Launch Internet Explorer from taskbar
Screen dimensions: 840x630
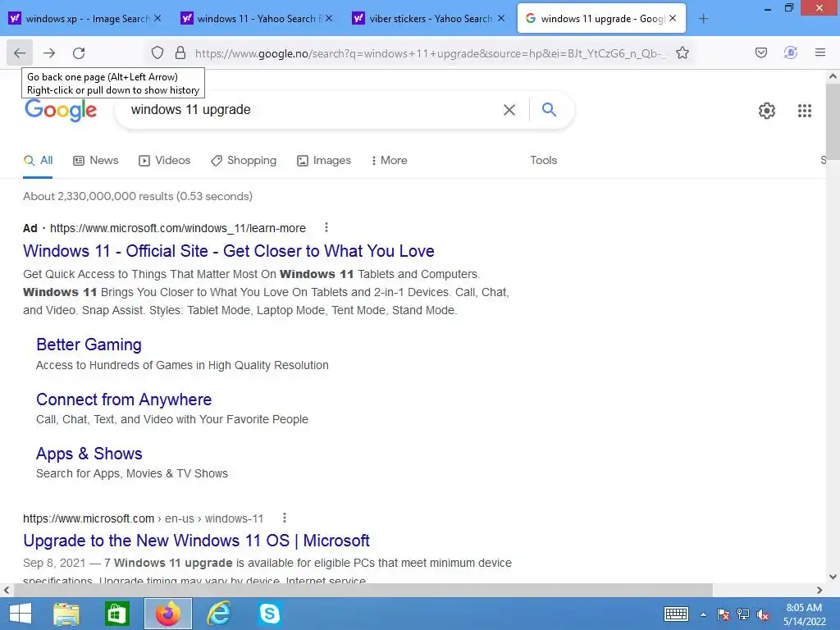point(219,614)
